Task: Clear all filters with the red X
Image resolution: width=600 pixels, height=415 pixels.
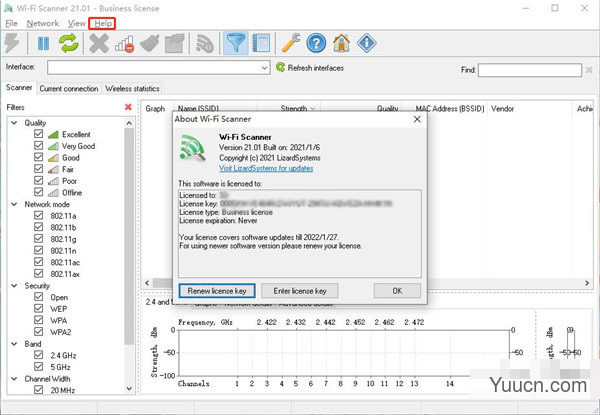Action: click(128, 107)
